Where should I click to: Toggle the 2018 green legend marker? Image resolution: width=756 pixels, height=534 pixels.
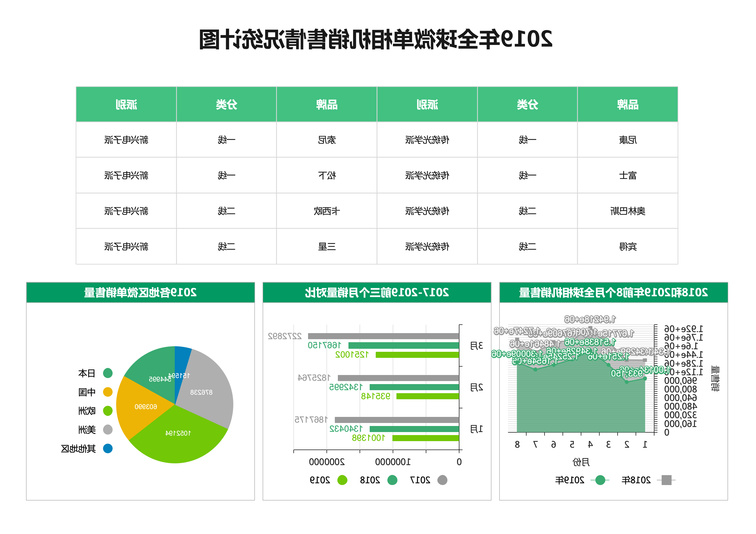[392, 480]
